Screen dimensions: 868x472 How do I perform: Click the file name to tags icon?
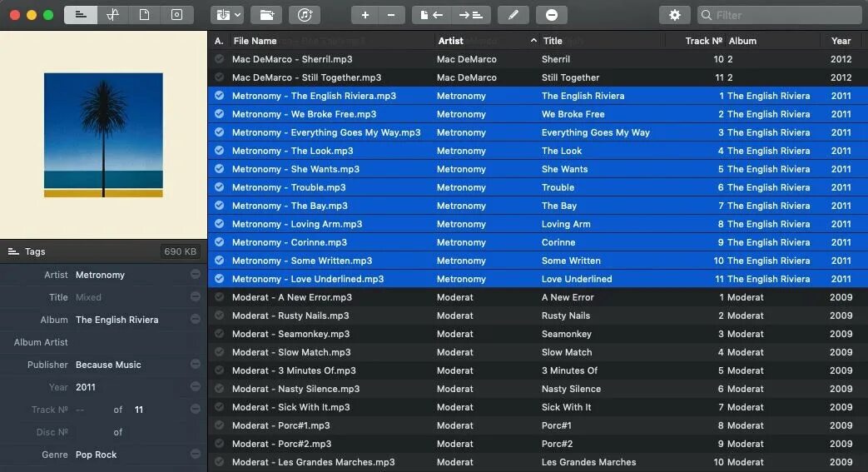pyautogui.click(x=432, y=15)
